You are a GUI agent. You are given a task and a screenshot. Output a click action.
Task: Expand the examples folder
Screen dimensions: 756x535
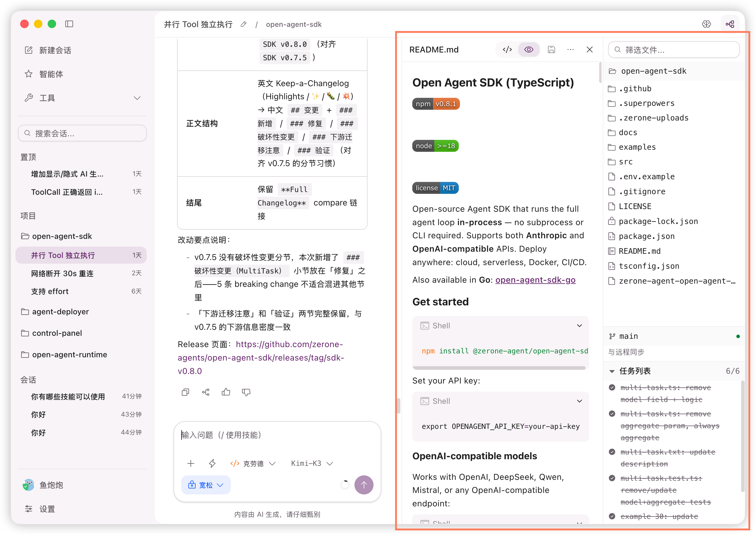[631, 147]
